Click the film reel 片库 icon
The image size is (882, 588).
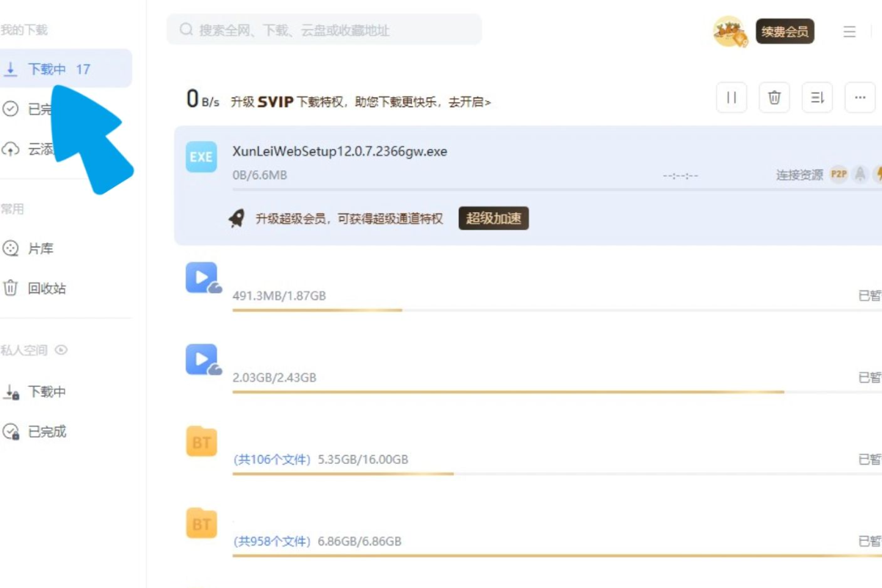(x=10, y=249)
